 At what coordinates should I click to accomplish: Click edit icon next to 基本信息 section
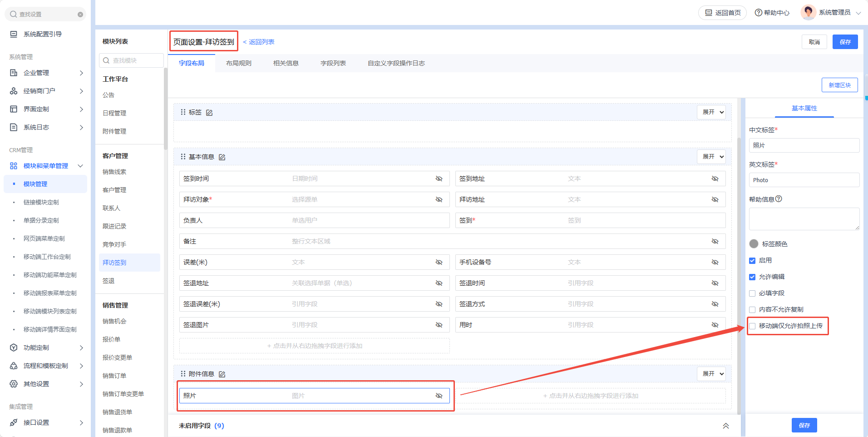[x=222, y=157]
